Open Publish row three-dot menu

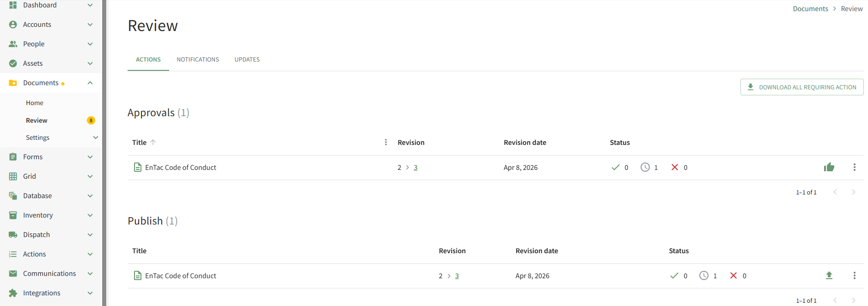click(x=854, y=275)
